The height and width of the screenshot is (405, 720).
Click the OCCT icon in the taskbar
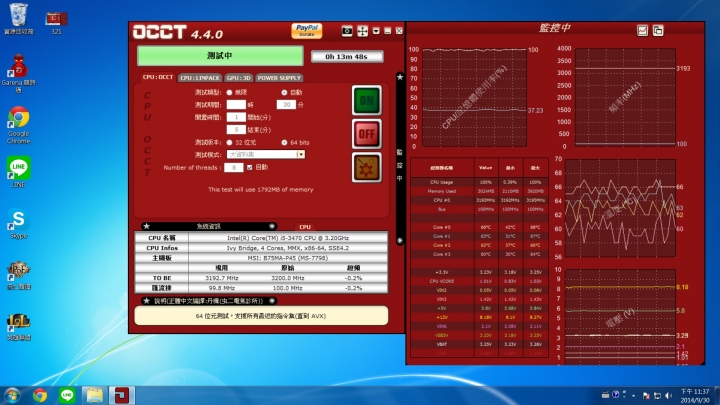coord(122,395)
